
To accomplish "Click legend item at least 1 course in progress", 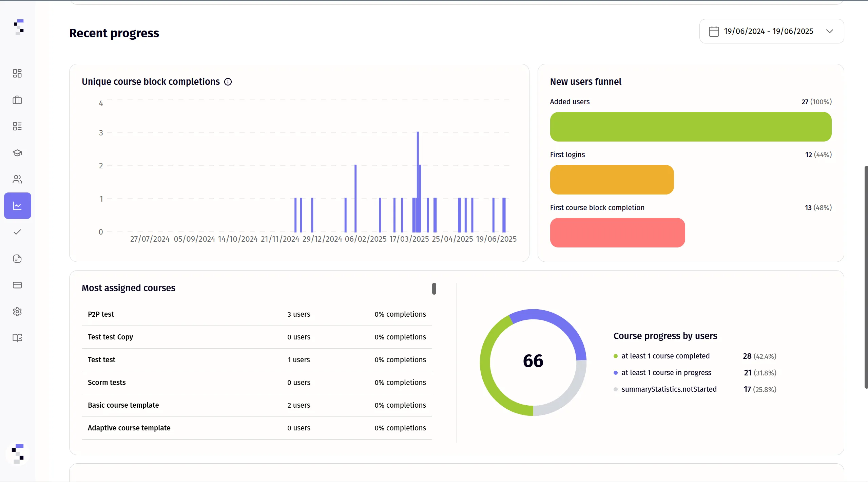I will tap(666, 373).
